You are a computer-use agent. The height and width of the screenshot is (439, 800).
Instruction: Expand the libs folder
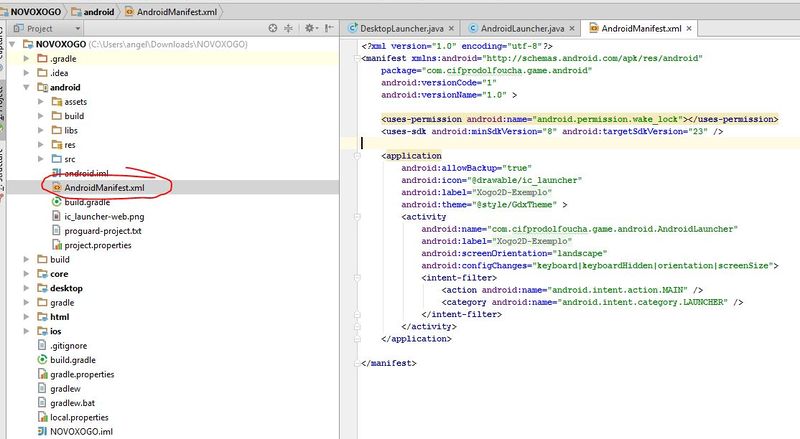coord(40,130)
